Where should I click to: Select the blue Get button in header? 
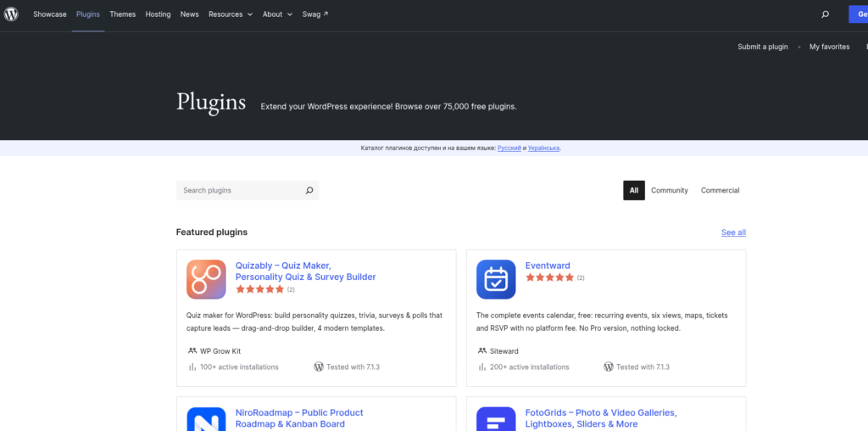pos(859,14)
